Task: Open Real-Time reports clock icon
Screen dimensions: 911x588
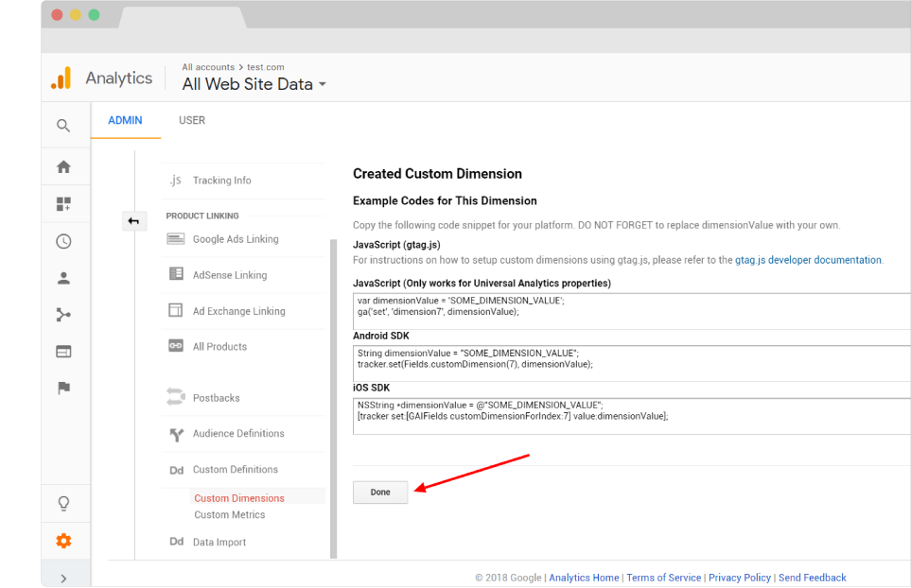Action: [x=63, y=241]
